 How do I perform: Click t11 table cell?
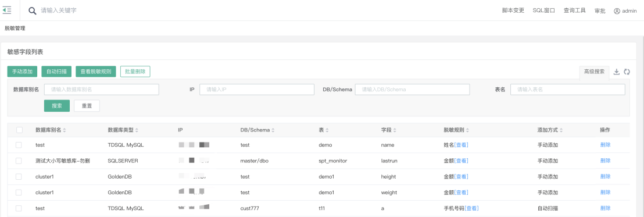coord(321,208)
